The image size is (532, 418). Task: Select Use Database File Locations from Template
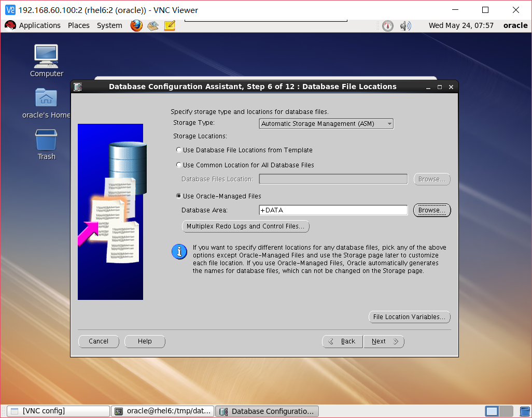tap(179, 150)
